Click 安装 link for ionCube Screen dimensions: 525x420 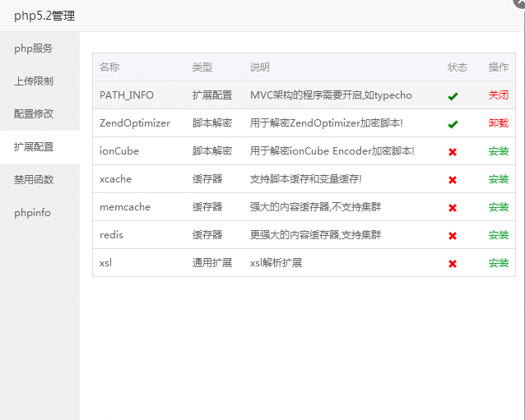pos(498,151)
